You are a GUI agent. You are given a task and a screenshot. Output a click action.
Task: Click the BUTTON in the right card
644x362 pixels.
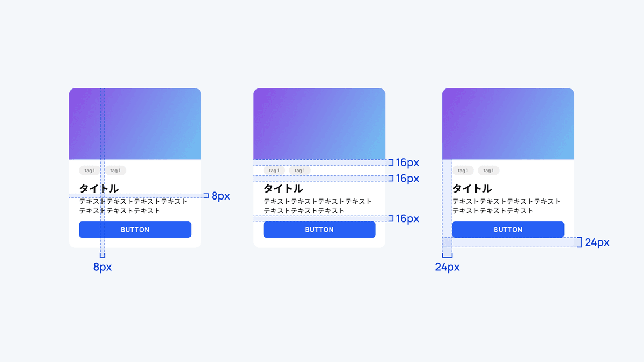[508, 230]
